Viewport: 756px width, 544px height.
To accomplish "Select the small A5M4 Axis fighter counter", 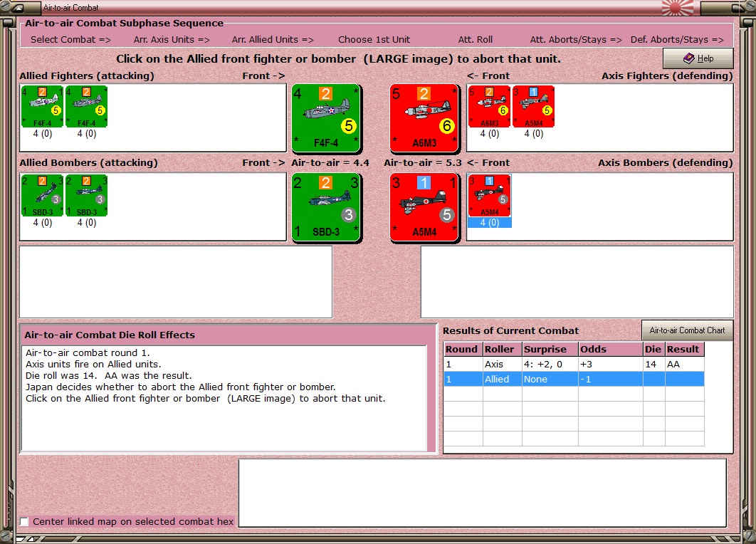I will pyautogui.click(x=533, y=107).
